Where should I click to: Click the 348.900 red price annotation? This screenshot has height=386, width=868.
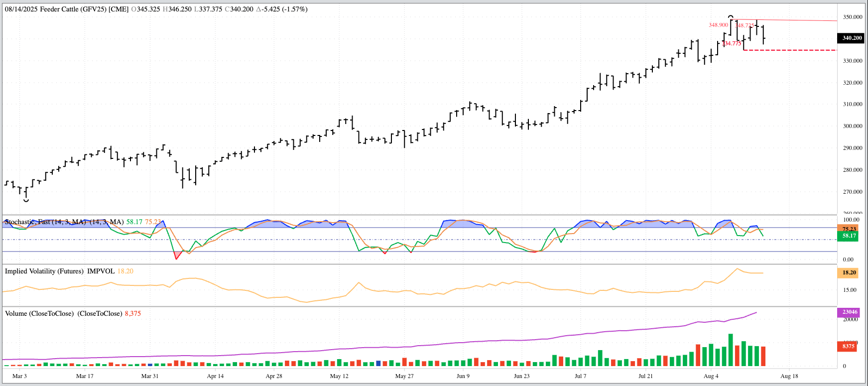[718, 25]
